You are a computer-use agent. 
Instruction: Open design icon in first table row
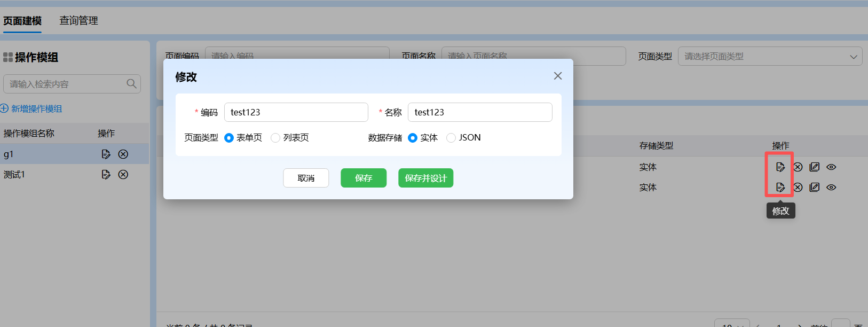click(x=814, y=167)
